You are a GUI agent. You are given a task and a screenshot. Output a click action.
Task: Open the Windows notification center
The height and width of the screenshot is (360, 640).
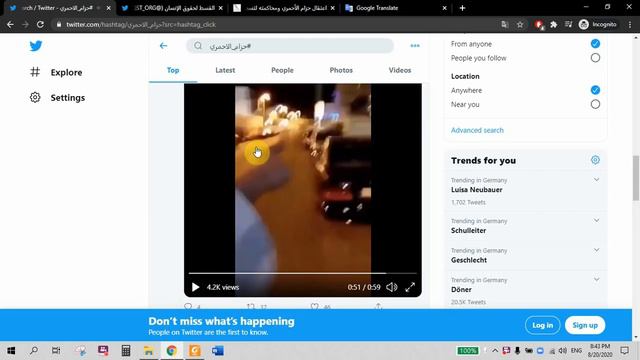tap(624, 351)
